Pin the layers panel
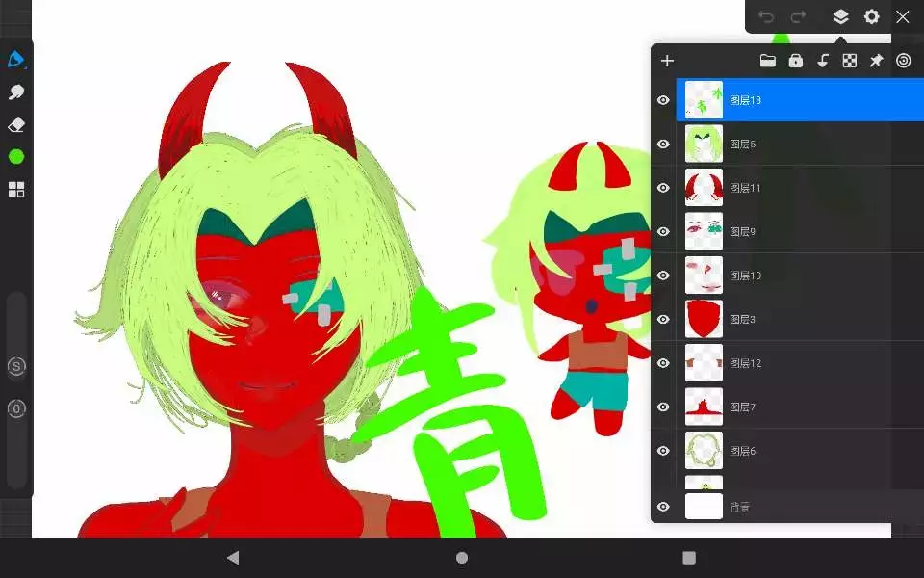Screen dimensions: 924x578 click(876, 61)
